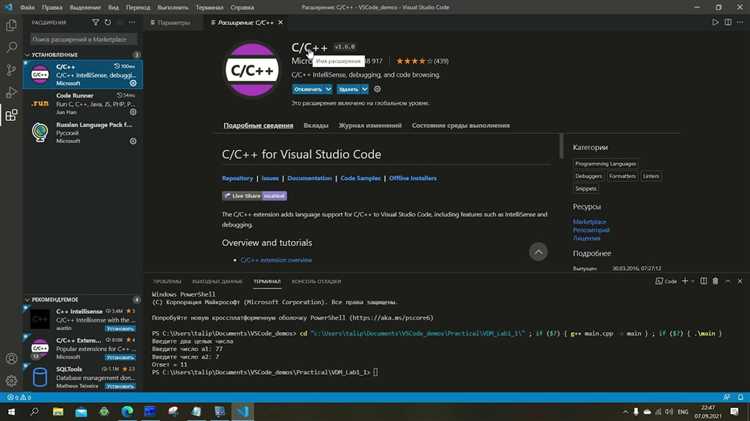Open Source Control view in activity bar

[x=11, y=70]
